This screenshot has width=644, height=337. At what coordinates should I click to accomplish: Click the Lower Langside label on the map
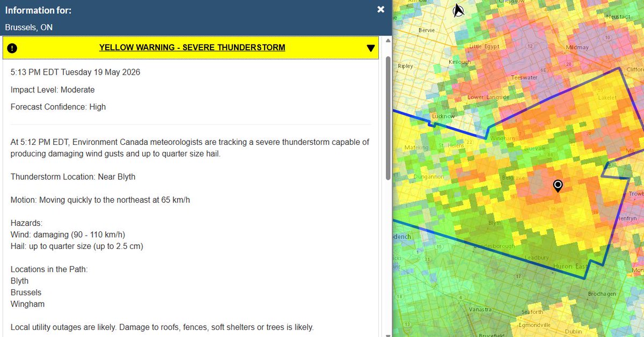pos(488,97)
